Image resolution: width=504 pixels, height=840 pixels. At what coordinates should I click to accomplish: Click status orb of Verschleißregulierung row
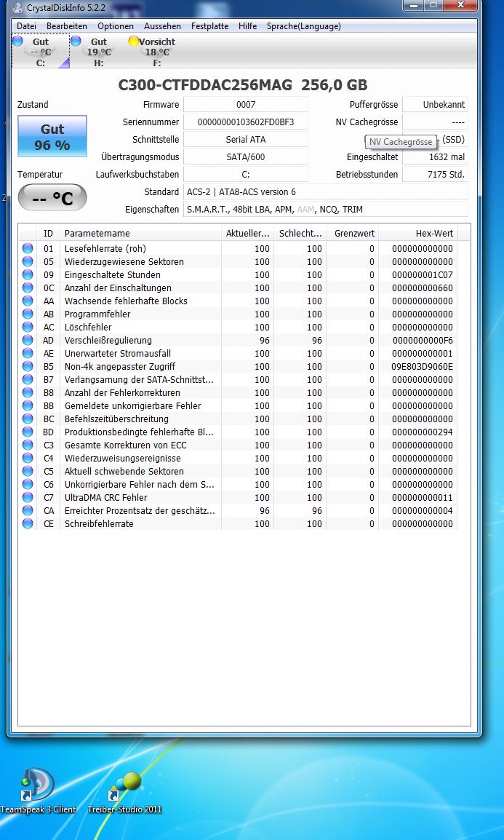28,340
